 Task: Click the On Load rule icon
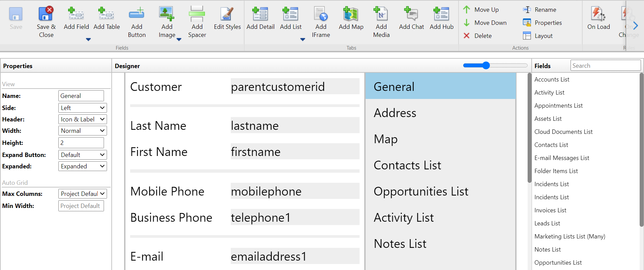598,14
